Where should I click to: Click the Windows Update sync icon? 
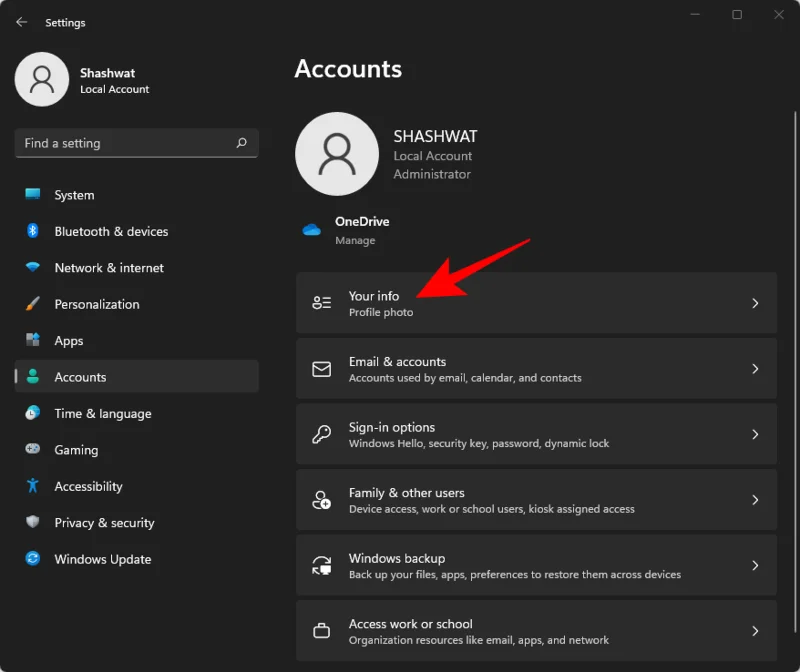tap(31, 559)
